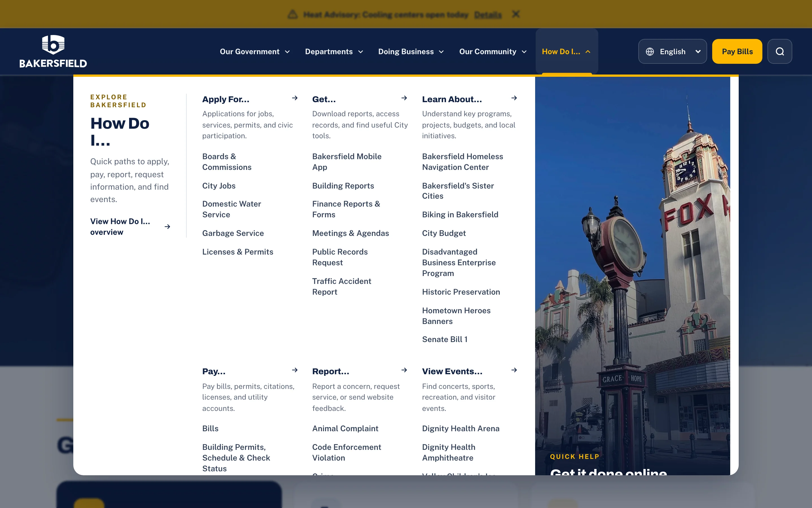Click arrow next to Learn About heading
Viewport: 812px width, 508px height.
514,98
